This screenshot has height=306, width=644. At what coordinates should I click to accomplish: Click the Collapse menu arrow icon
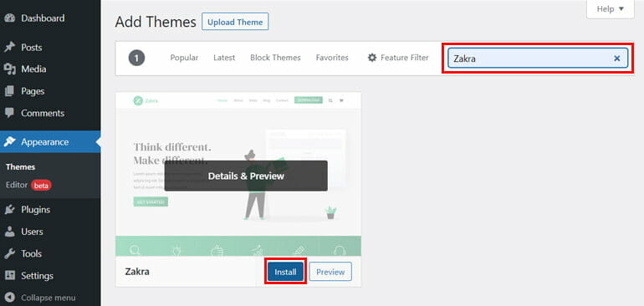click(x=9, y=298)
